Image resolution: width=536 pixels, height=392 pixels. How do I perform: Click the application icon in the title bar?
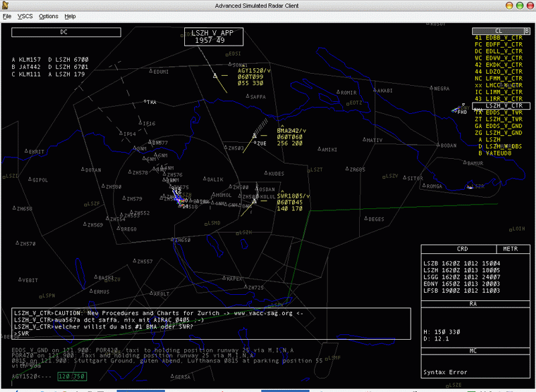(6, 5)
